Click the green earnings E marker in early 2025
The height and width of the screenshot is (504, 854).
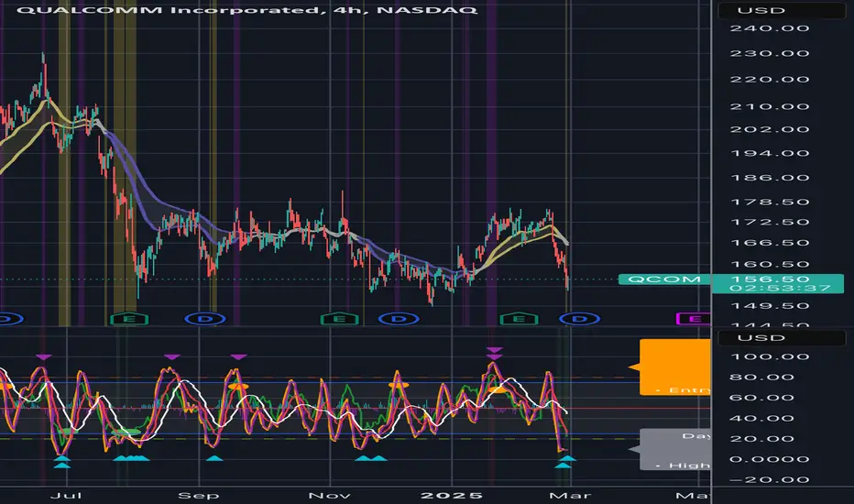519,319
